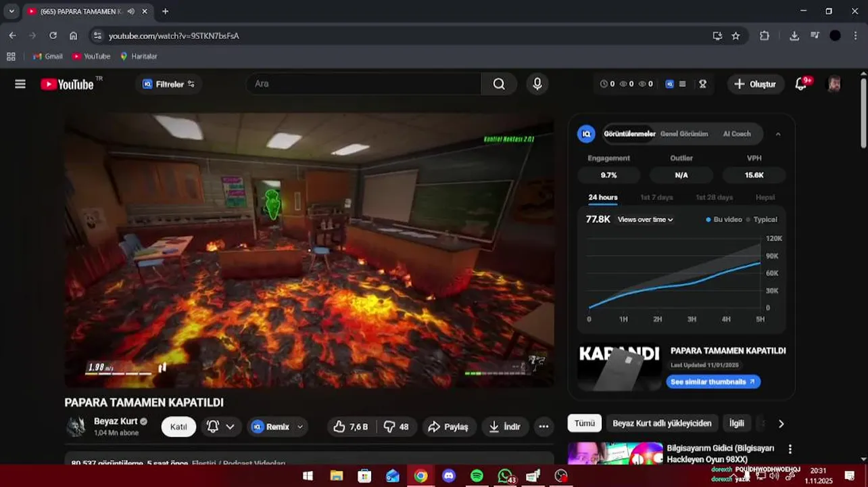Select Beyaz Kurt adlı yükleyiciden chip

click(x=662, y=423)
